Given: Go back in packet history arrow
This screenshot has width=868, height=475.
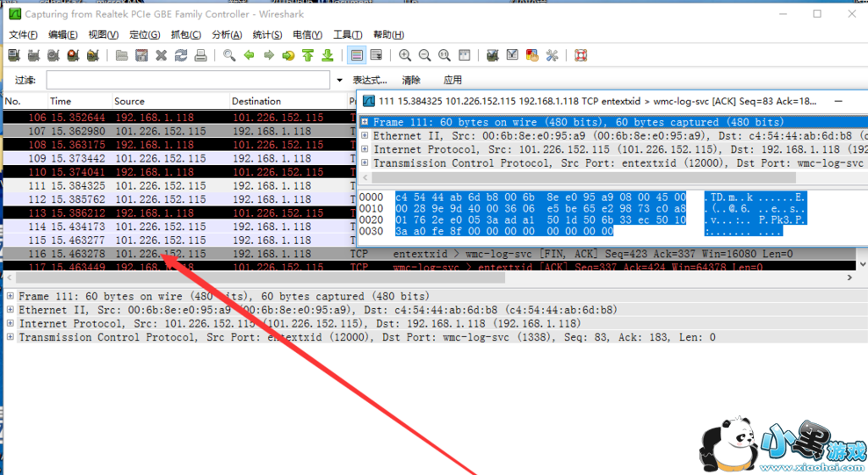Looking at the screenshot, I should click(x=250, y=55).
